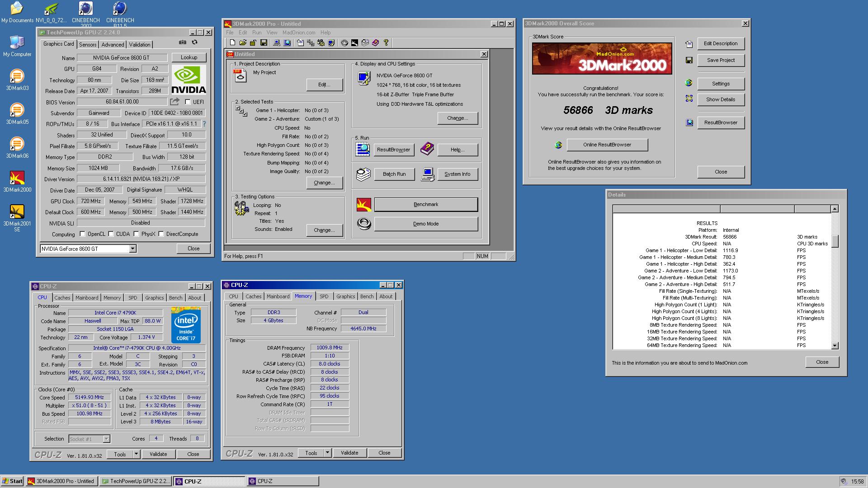Click the Open project folder icon in 3DMark2000 toolbar
Viewport: 868px width, 488px height.
(243, 42)
